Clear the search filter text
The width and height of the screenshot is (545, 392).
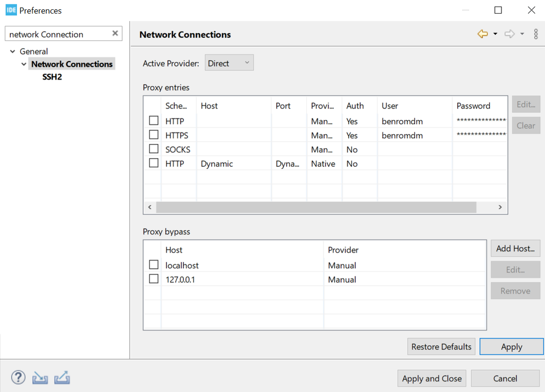pyautogui.click(x=115, y=33)
